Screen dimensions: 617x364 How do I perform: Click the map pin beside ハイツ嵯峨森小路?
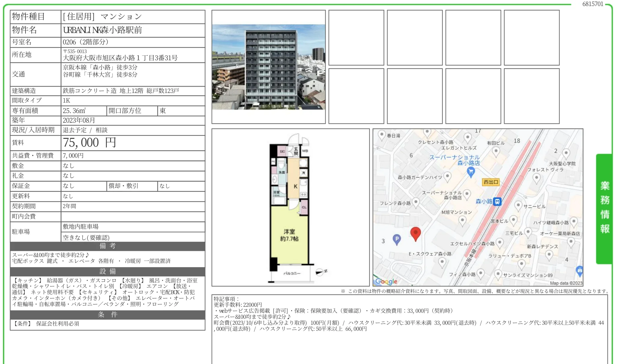[x=574, y=222]
